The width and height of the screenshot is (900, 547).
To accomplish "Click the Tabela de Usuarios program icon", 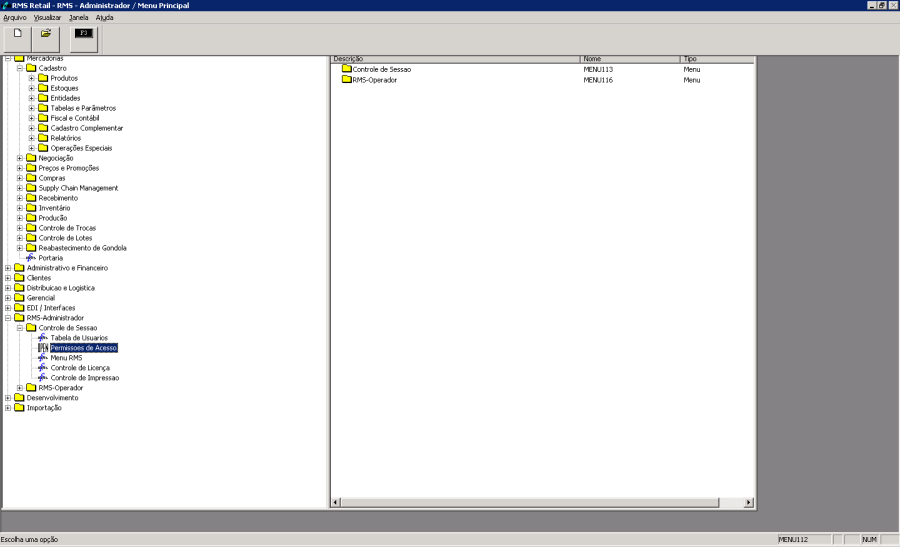I will (x=43, y=337).
